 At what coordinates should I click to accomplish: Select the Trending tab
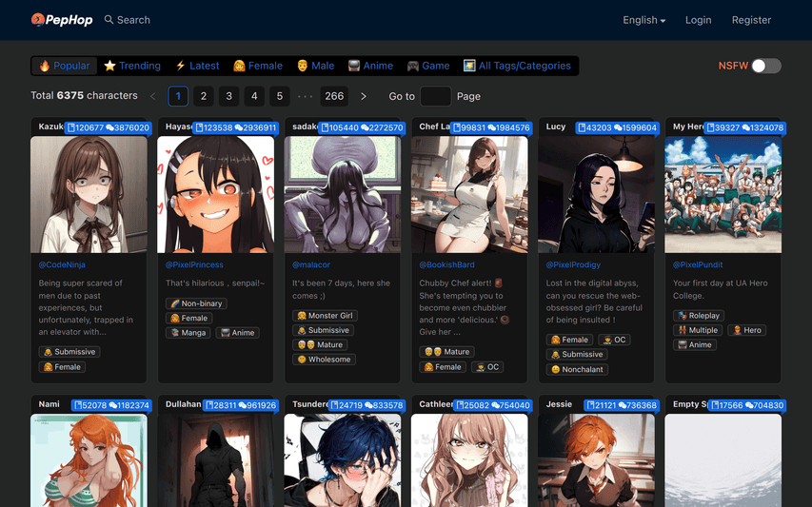point(132,66)
